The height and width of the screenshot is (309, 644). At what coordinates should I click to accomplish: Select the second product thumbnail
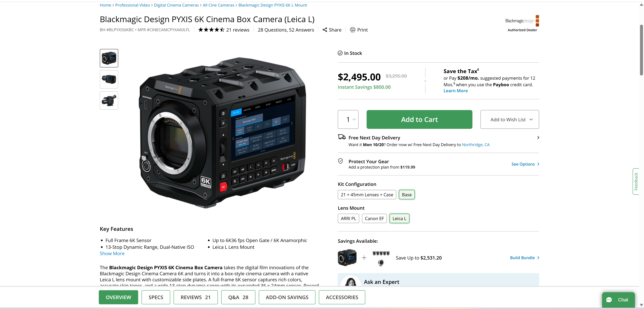pyautogui.click(x=109, y=79)
